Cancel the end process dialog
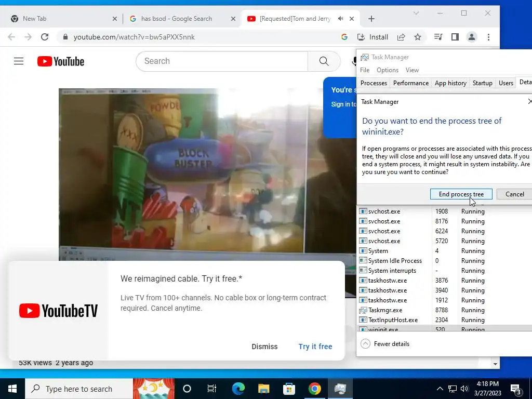The width and height of the screenshot is (532, 399). click(514, 194)
